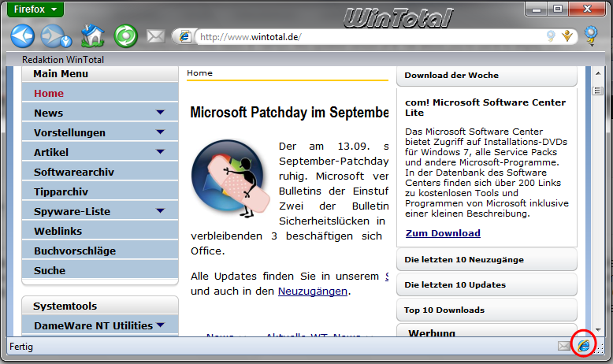Reload the page with green circular icon

click(x=125, y=36)
